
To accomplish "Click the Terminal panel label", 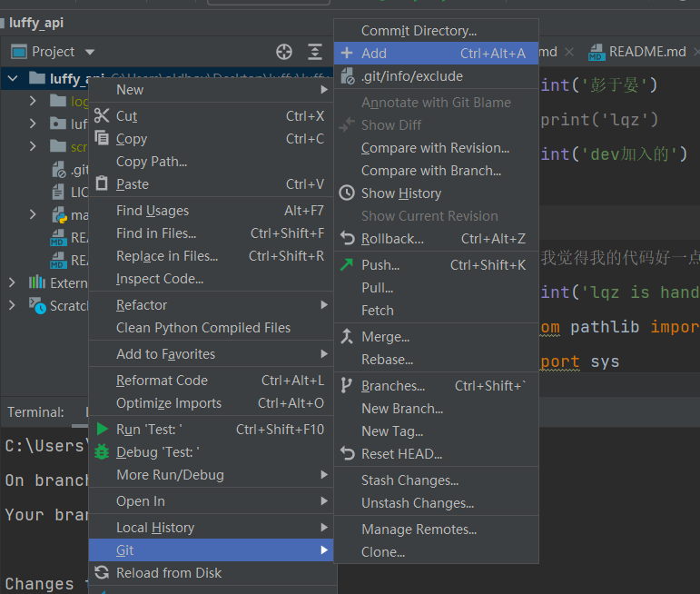I will (x=36, y=412).
